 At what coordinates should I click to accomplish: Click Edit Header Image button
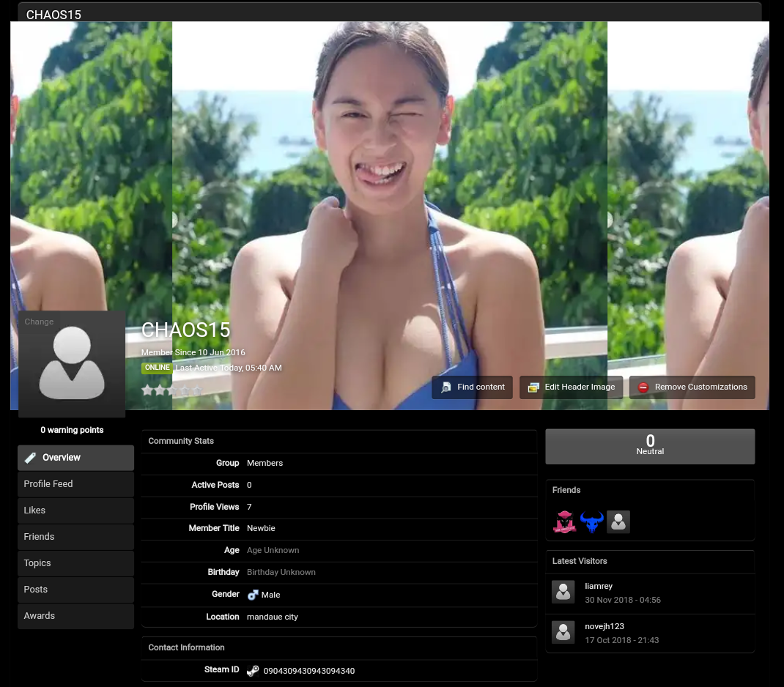(x=572, y=387)
